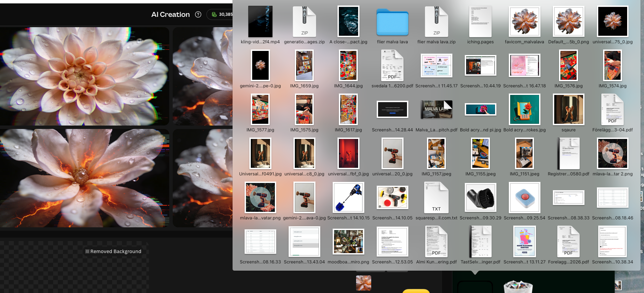This screenshot has height=293, width=644.
Task: Open favicom_malvalava image file
Action: point(525,21)
